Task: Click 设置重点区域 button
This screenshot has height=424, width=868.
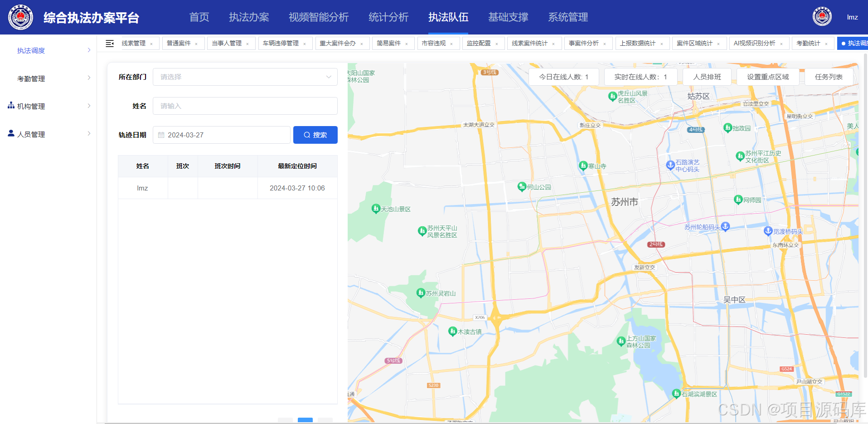Action: tap(768, 77)
